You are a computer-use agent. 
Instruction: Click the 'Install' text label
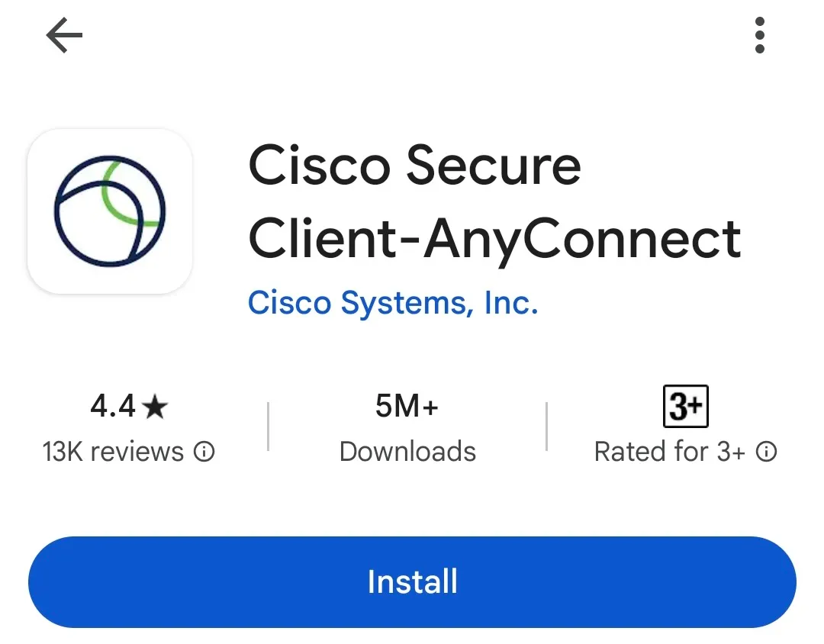[412, 582]
